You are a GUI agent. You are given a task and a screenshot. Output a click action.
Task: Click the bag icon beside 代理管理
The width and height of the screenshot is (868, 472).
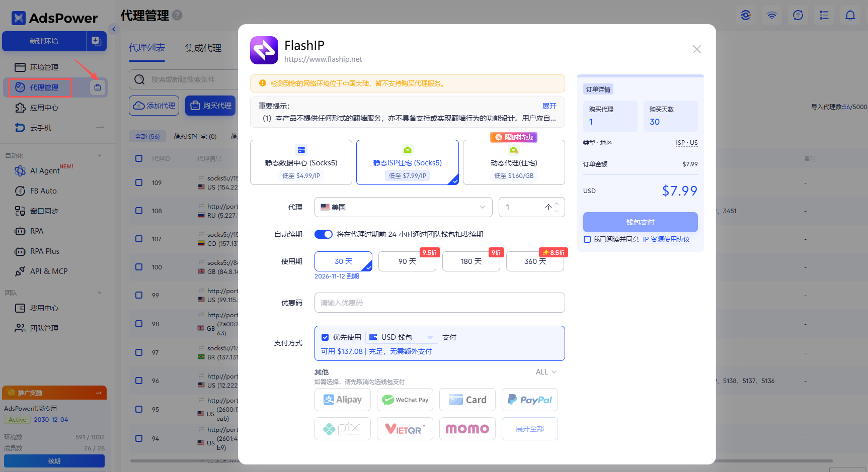coord(98,87)
